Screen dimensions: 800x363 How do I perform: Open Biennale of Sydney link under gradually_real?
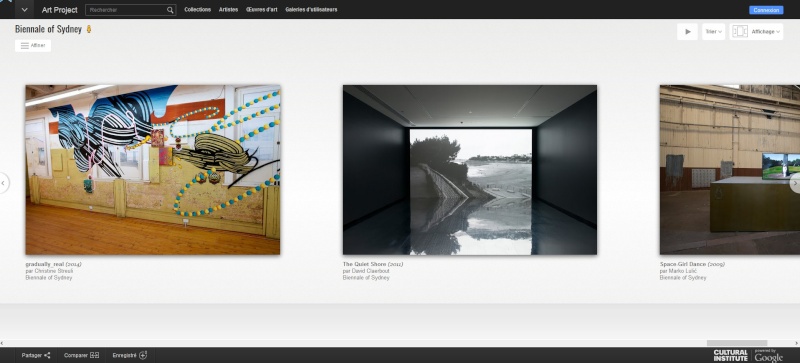pyautogui.click(x=49, y=278)
